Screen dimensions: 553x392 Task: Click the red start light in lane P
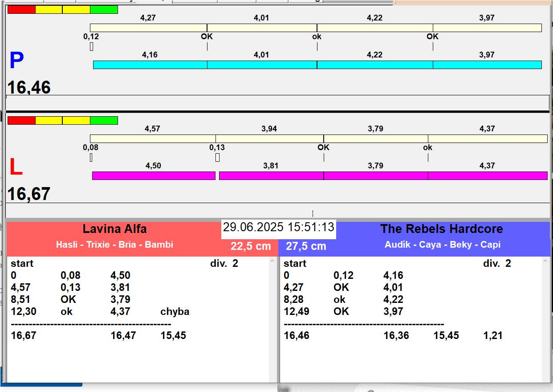click(x=21, y=10)
